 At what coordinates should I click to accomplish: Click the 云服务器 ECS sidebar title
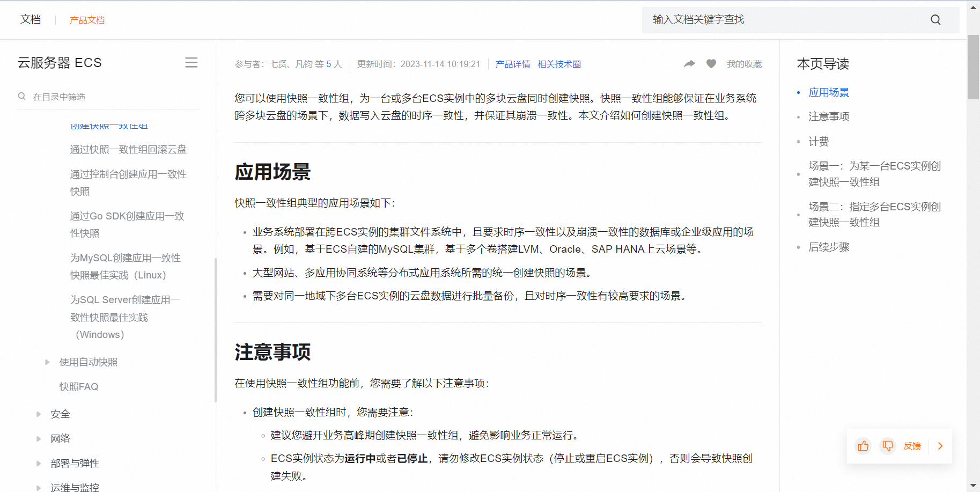[60, 63]
